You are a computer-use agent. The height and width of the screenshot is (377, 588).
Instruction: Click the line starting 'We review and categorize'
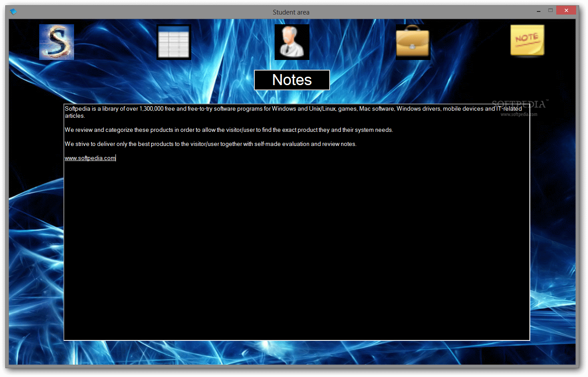coord(229,130)
